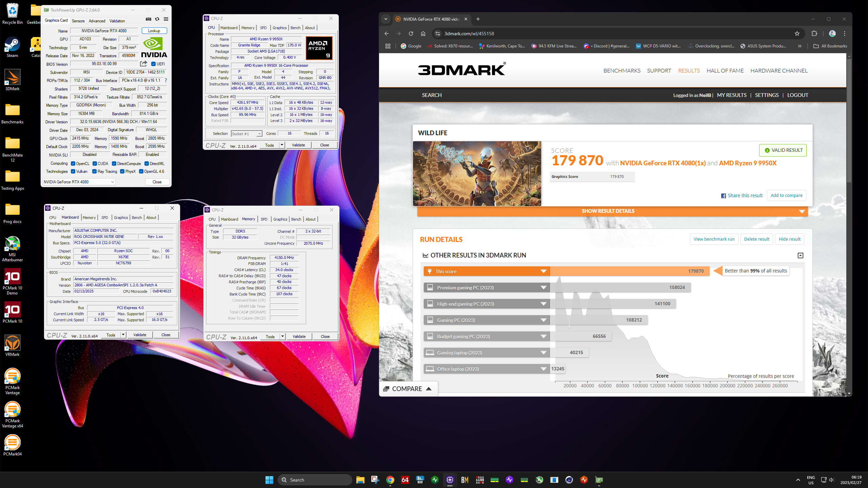Open the 3DMark desktop shortcut
The width and height of the screenshot is (868, 488).
12,80
